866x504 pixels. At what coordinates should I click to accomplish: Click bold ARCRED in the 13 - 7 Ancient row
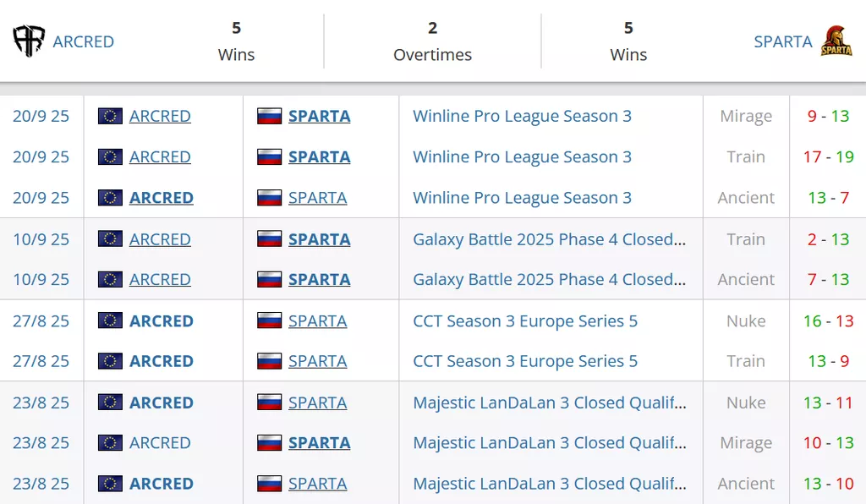point(161,198)
